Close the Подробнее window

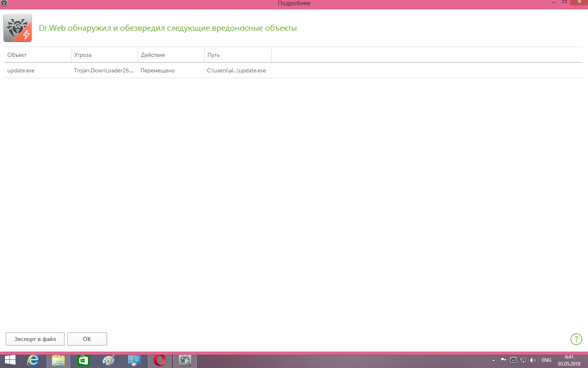point(579,2)
